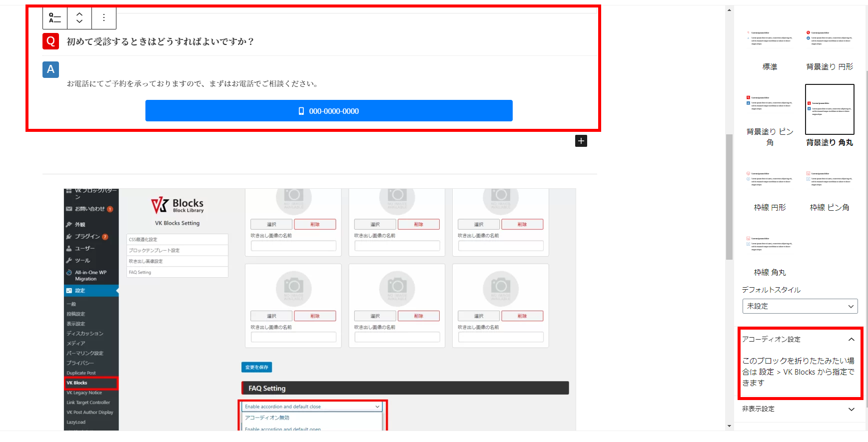Click CSS最適化設定 in VK Blocks Setting list
Image resolution: width=868 pixels, height=442 pixels.
coord(177,239)
